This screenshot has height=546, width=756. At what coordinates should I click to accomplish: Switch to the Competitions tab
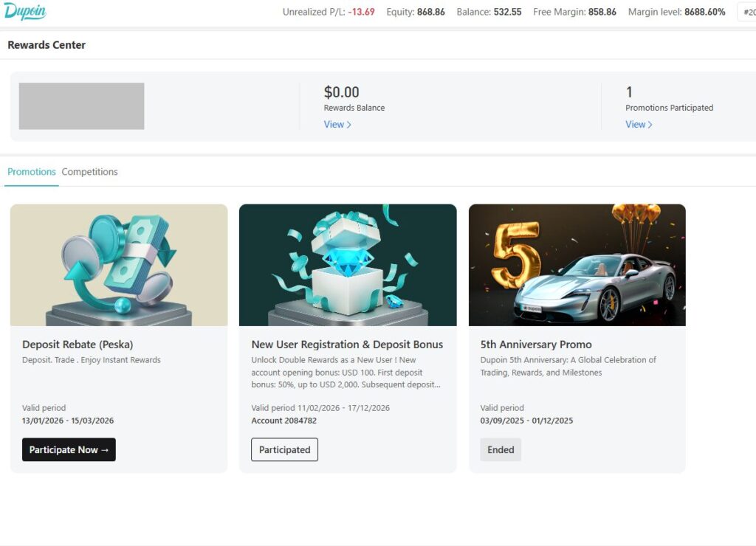click(89, 172)
